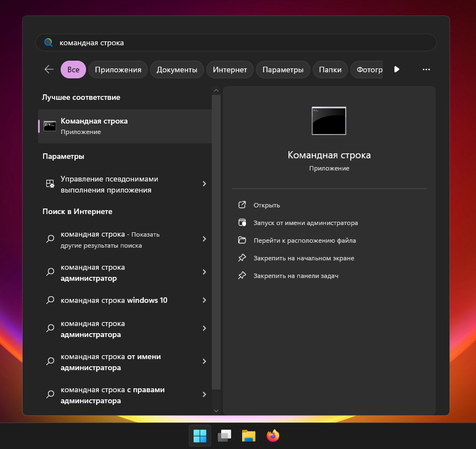This screenshot has height=449, width=476.
Task: Select suggestion 'командная строка с правами администратора'
Action: pyautogui.click(x=125, y=395)
